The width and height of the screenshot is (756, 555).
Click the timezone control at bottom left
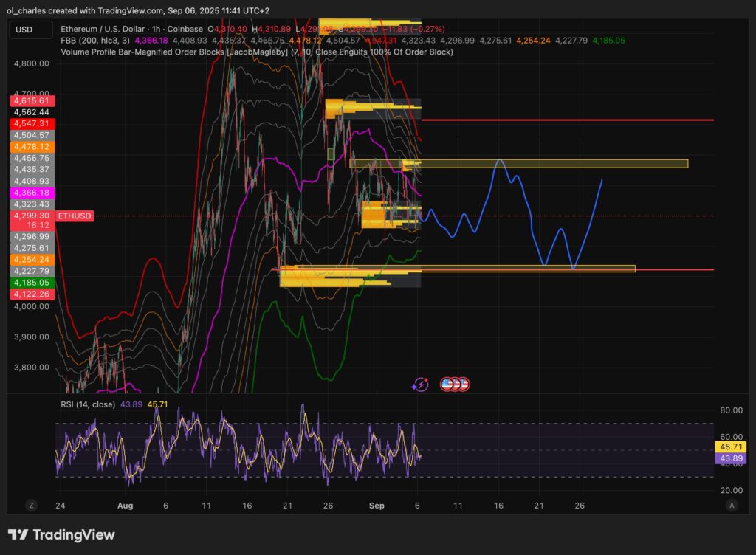point(31,506)
